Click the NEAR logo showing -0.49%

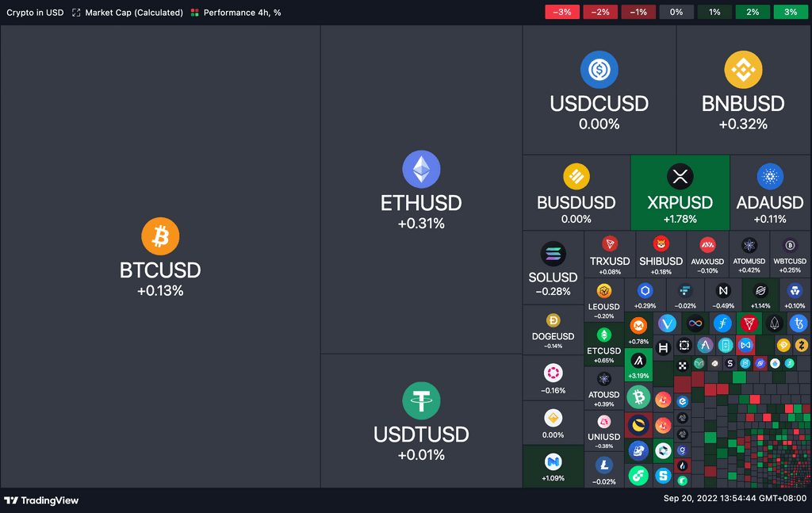click(x=723, y=291)
